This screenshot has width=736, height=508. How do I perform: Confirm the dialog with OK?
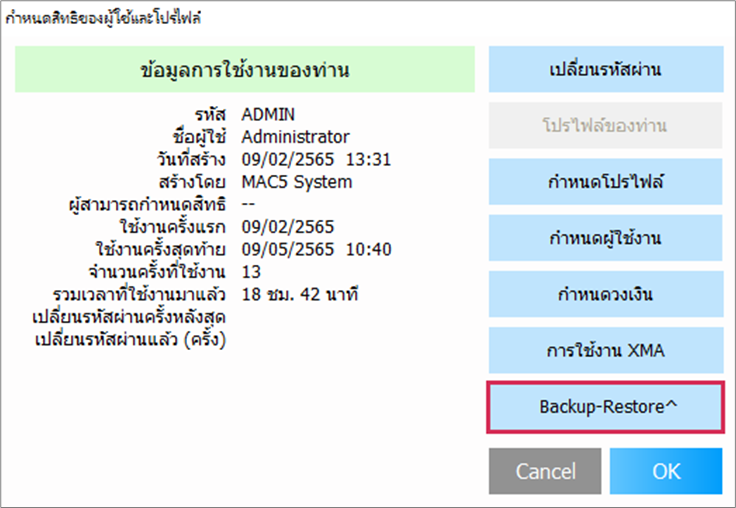666,471
